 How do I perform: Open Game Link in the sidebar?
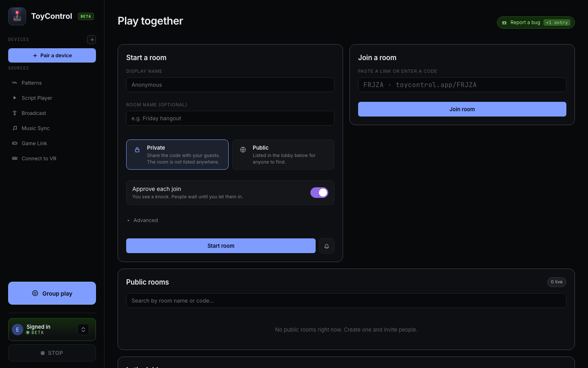coord(52,144)
